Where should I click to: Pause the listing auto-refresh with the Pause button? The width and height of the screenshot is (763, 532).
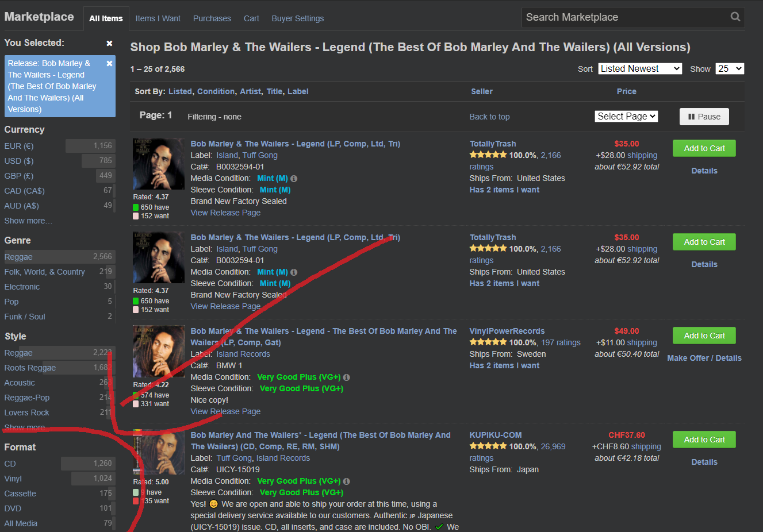[x=704, y=117]
